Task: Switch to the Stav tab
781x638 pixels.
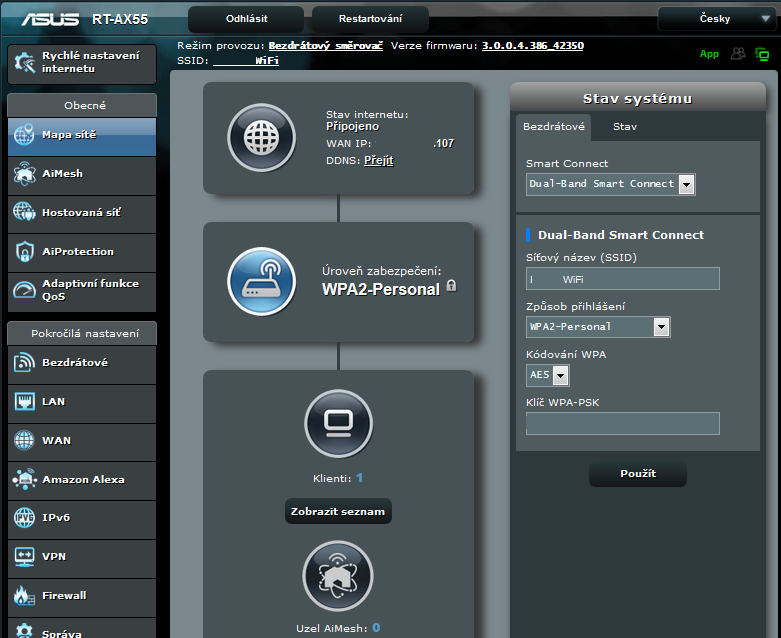Action: point(625,127)
